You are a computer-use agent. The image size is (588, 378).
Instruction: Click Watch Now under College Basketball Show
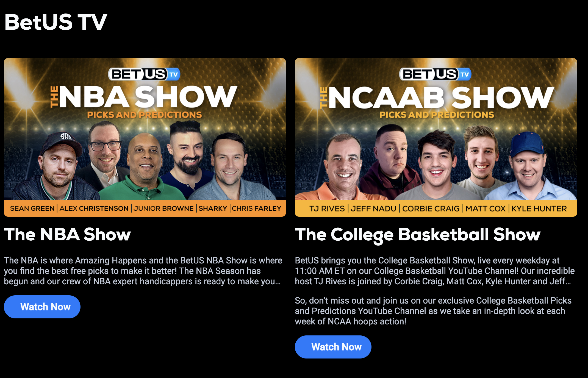(333, 347)
